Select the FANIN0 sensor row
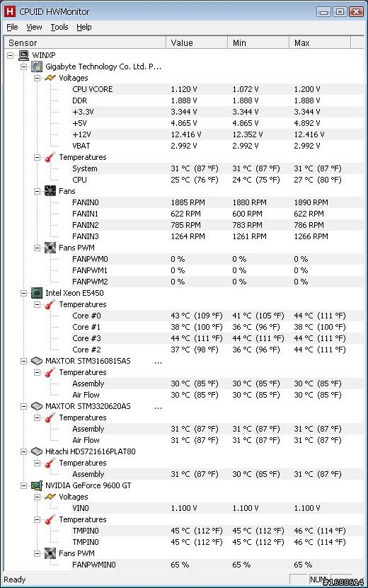The width and height of the screenshot is (368, 588). coord(217,202)
